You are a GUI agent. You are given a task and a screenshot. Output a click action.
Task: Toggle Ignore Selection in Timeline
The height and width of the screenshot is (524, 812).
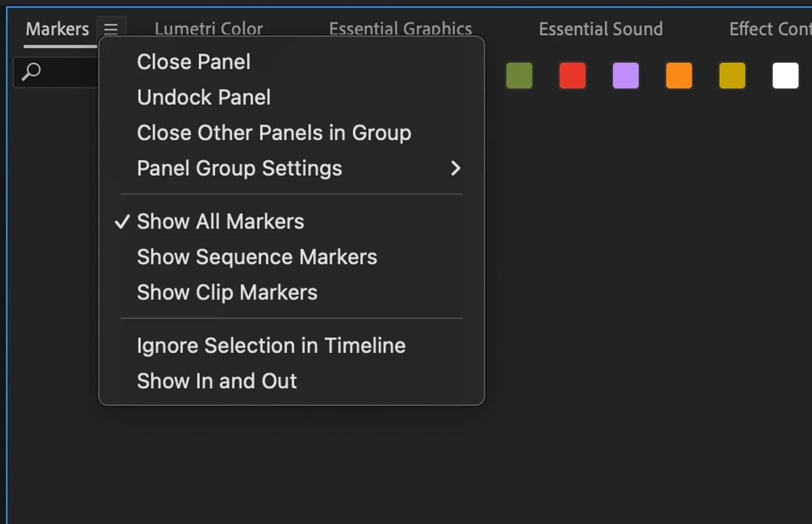click(271, 346)
